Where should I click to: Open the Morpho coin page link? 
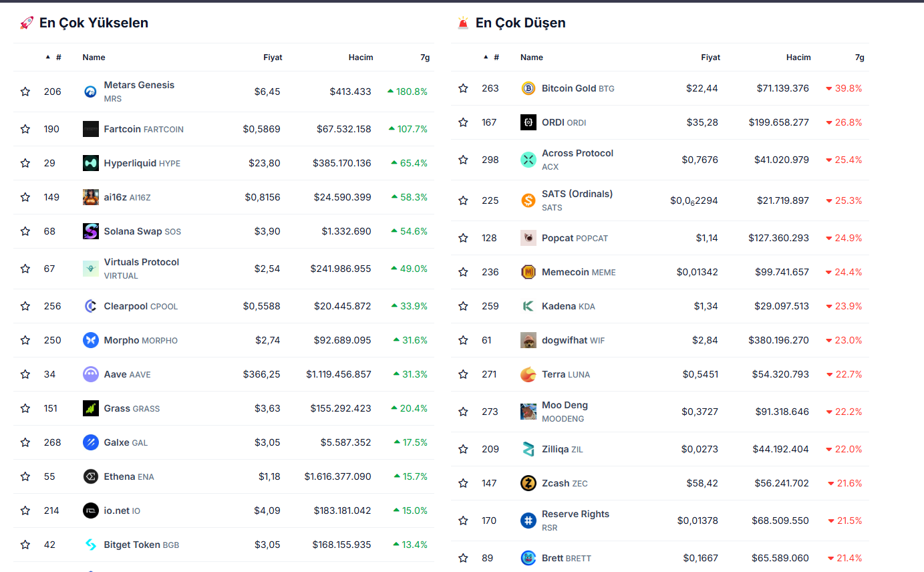[x=141, y=340]
